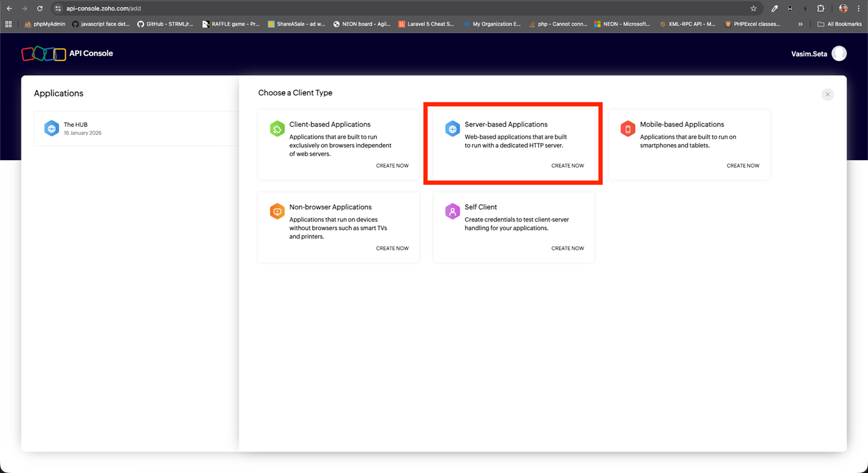This screenshot has width=868, height=473.
Task: Click the Zoho logo in header
Action: [44, 54]
